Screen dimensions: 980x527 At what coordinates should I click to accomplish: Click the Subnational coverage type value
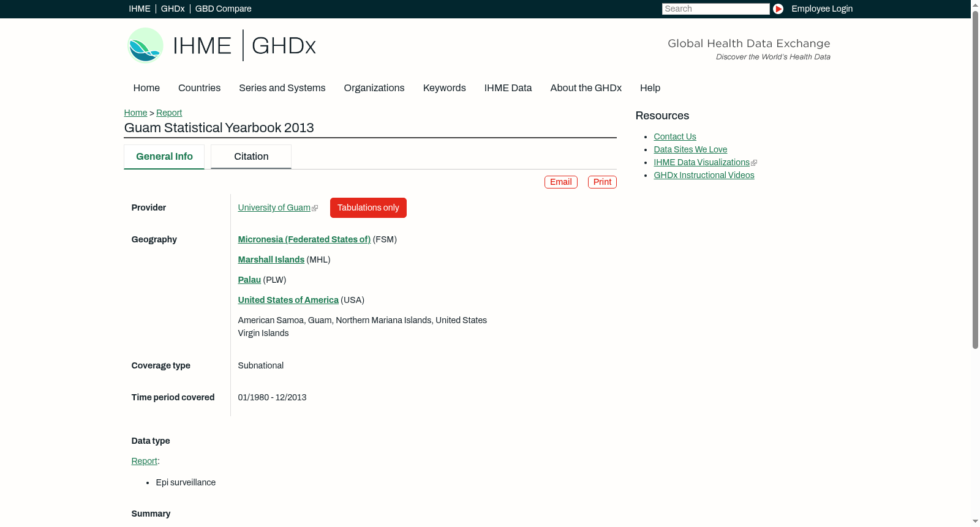[x=261, y=365]
